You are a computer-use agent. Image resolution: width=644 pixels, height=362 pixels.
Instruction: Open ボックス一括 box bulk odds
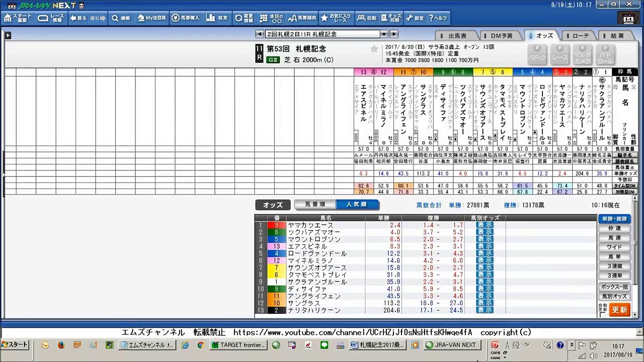(614, 287)
